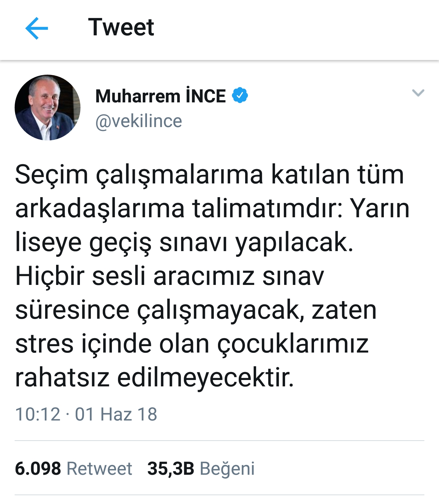
Task: Open the tweet options chevron menu
Action: pos(418,93)
